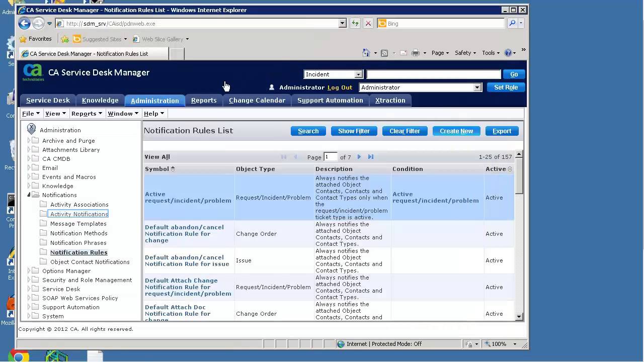The width and height of the screenshot is (644, 362).
Task: Click the list vertical scrollbar down arrow
Action: [519, 317]
